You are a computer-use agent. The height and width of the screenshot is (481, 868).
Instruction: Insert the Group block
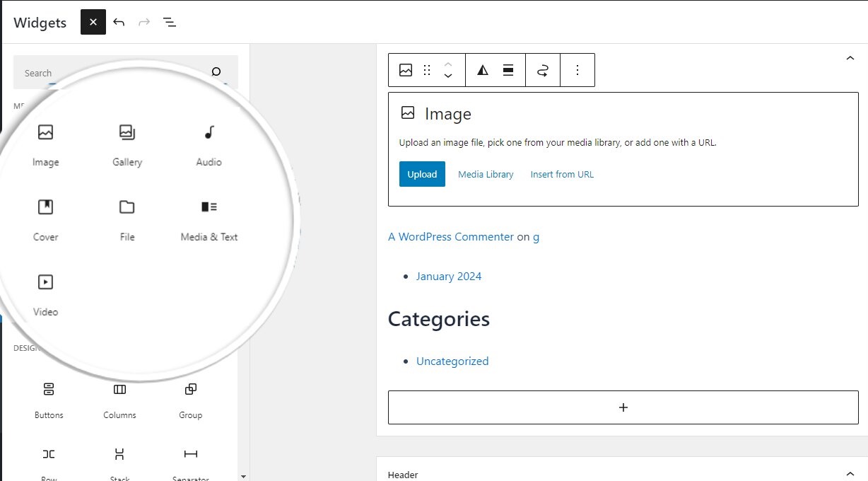tap(190, 399)
